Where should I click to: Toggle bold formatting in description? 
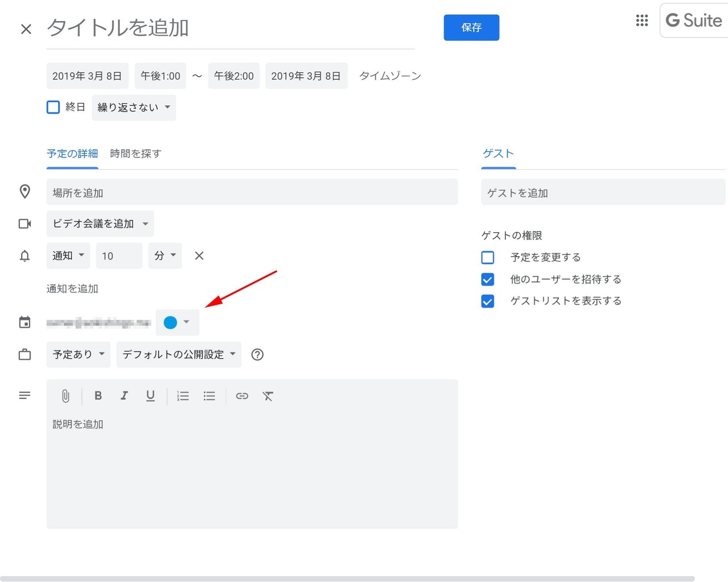click(98, 396)
